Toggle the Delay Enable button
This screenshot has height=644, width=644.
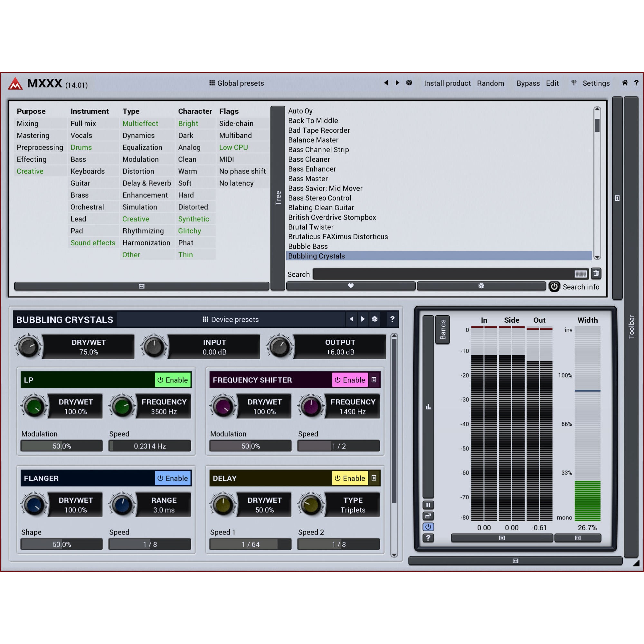[350, 478]
